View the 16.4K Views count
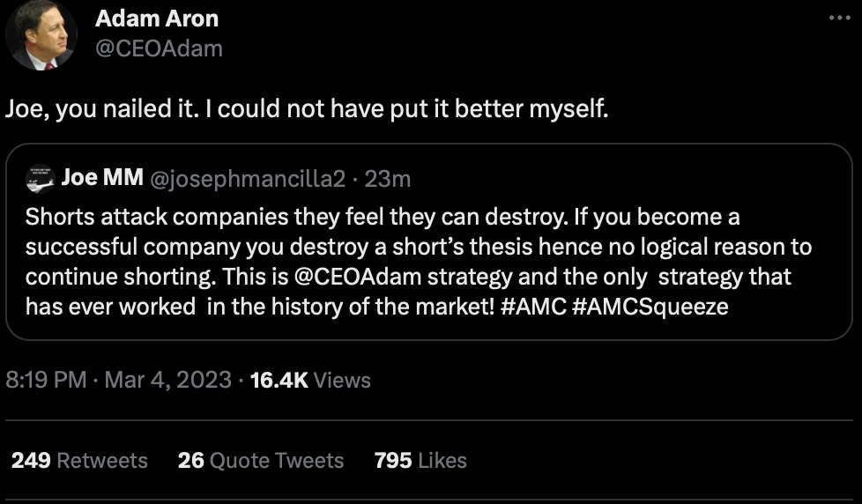Viewport: 862px width, 504px height. (x=310, y=380)
